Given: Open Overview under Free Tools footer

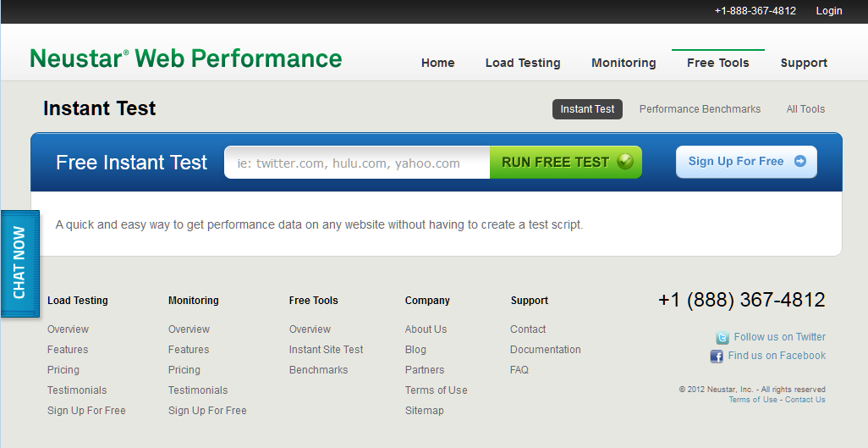Looking at the screenshot, I should [310, 329].
